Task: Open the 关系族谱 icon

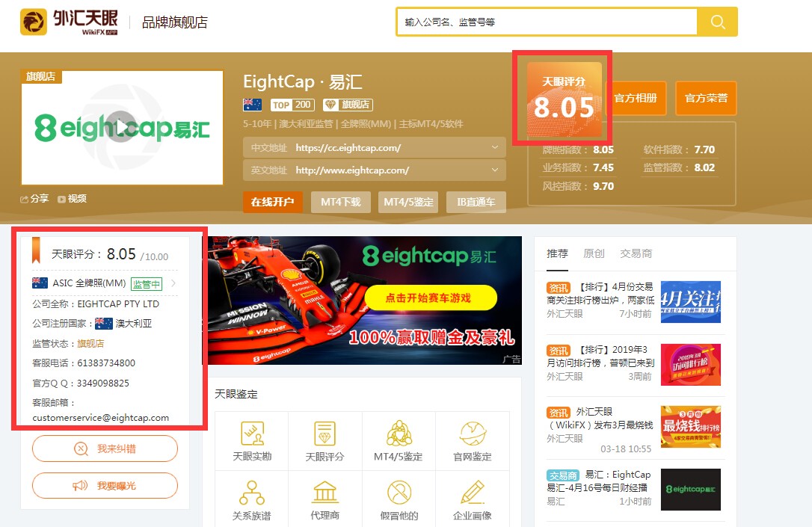Action: click(252, 493)
